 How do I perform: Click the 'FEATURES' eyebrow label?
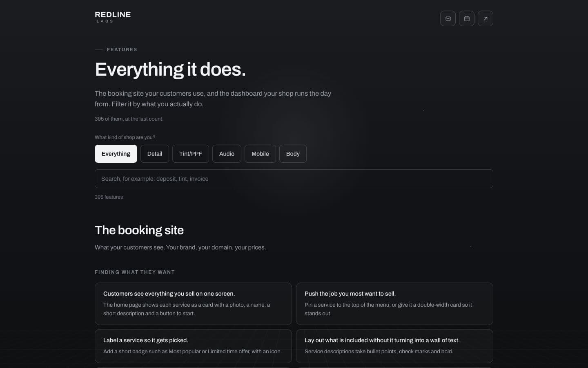click(122, 49)
